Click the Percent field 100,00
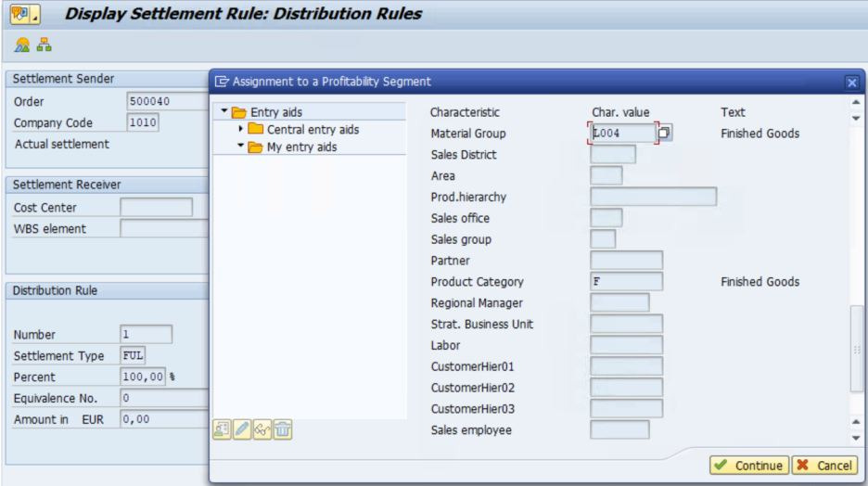 (x=143, y=377)
